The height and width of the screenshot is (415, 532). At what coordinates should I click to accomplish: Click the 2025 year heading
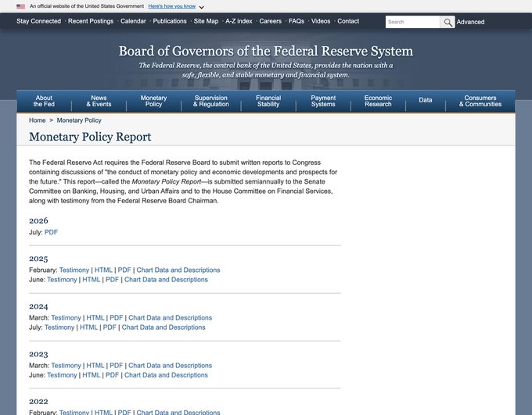[x=38, y=259]
